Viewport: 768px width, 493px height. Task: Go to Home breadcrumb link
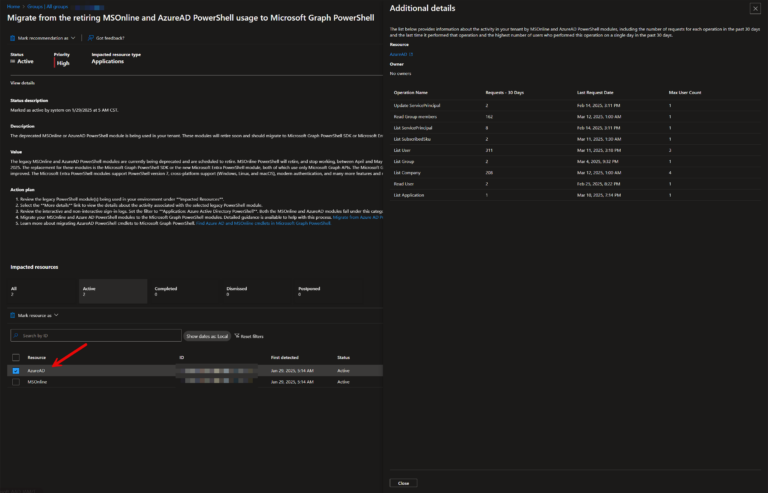point(13,7)
